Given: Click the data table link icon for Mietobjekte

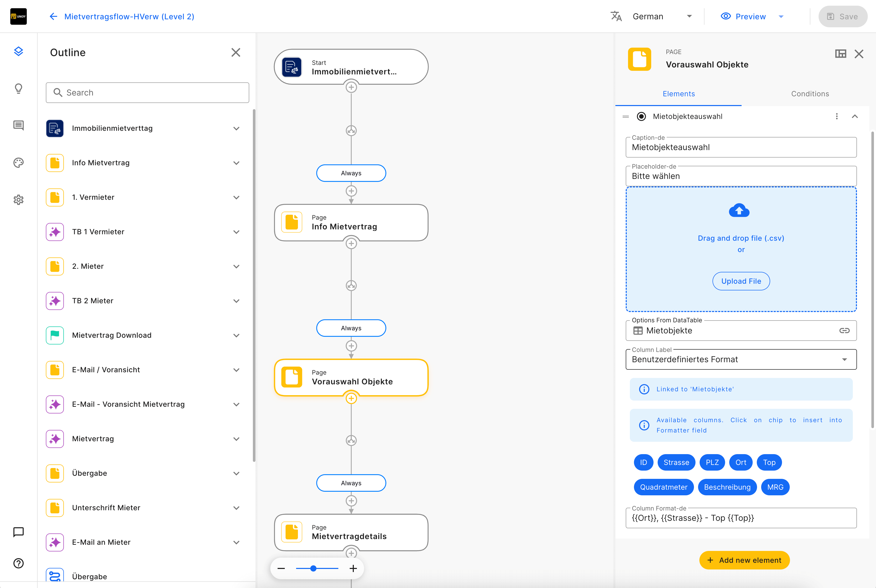Looking at the screenshot, I should coord(844,330).
